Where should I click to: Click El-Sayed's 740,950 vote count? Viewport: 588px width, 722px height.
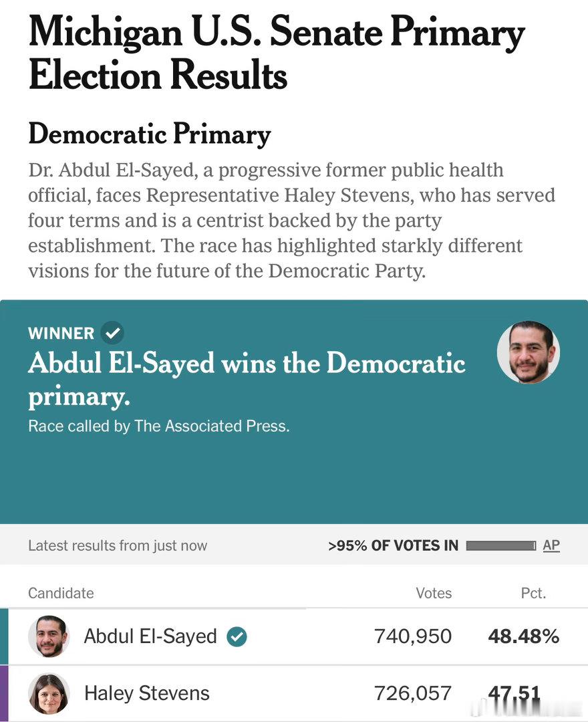point(413,636)
